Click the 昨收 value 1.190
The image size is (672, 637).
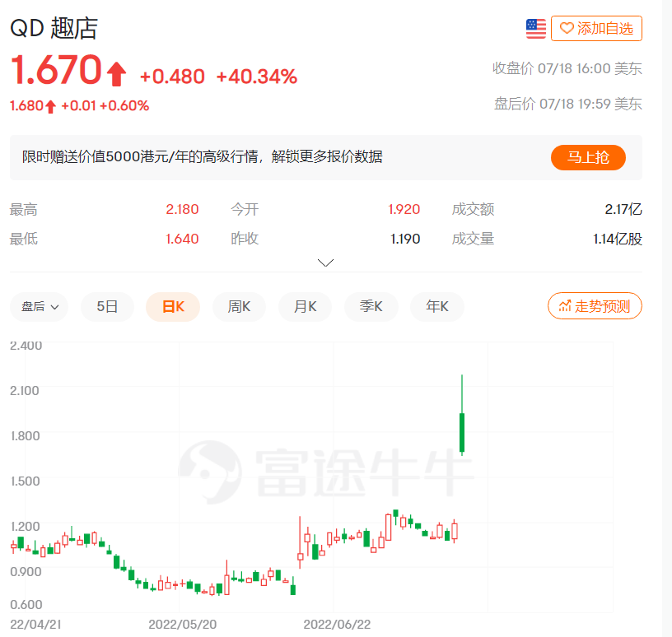(x=405, y=239)
